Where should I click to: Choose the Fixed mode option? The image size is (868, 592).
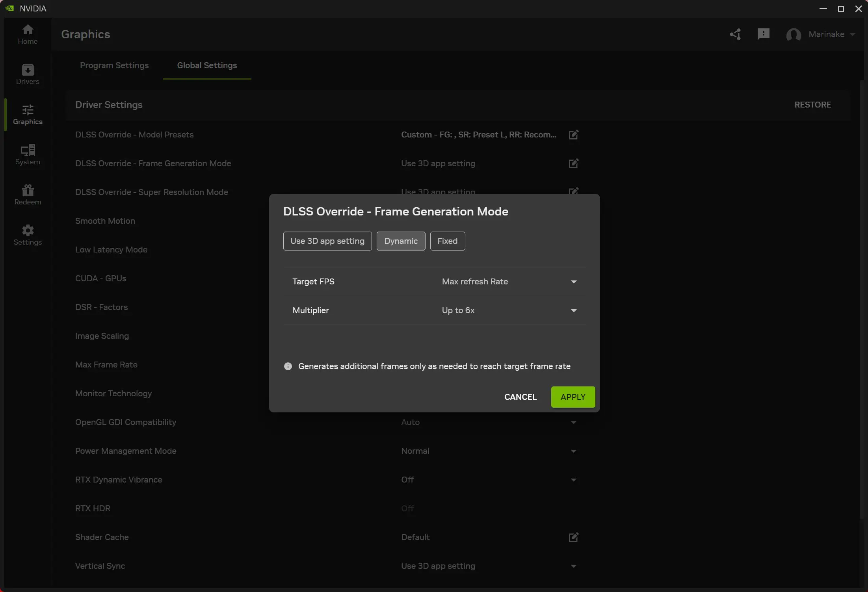pos(447,241)
